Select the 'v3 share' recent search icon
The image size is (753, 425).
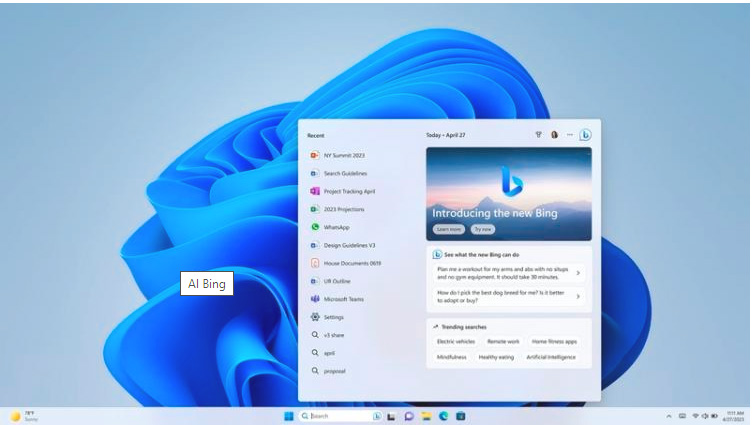(x=315, y=335)
